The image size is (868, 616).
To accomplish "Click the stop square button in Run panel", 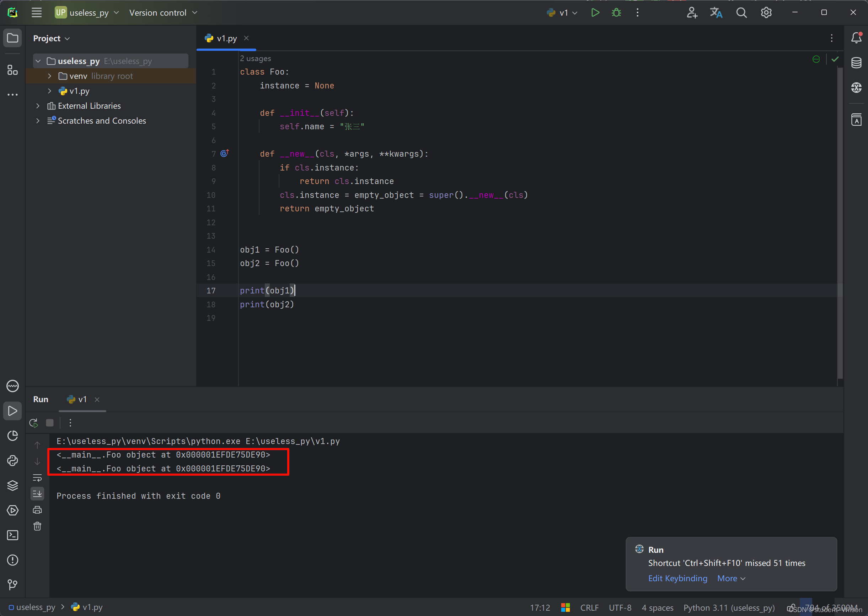I will [x=50, y=423].
